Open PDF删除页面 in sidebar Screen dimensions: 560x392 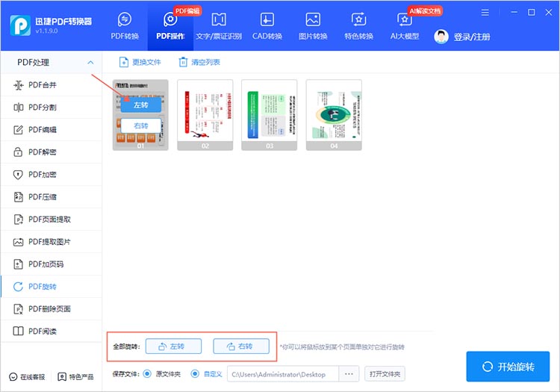[x=51, y=309]
